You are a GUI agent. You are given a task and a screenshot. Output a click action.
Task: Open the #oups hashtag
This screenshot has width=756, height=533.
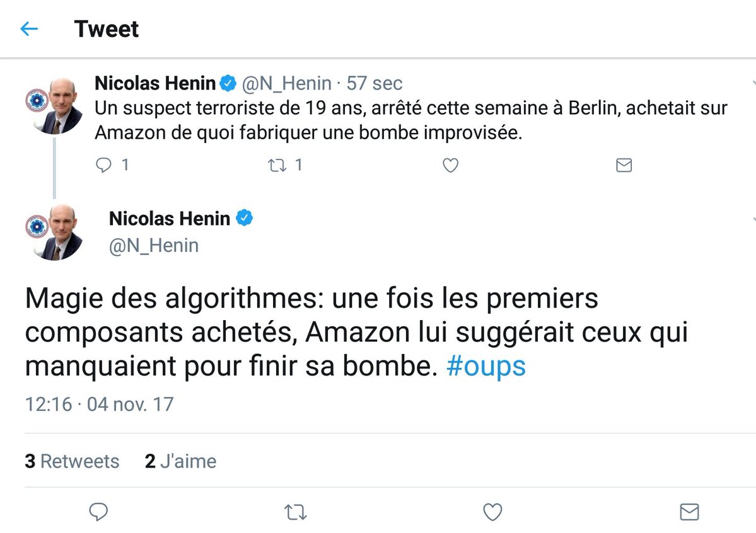point(486,367)
